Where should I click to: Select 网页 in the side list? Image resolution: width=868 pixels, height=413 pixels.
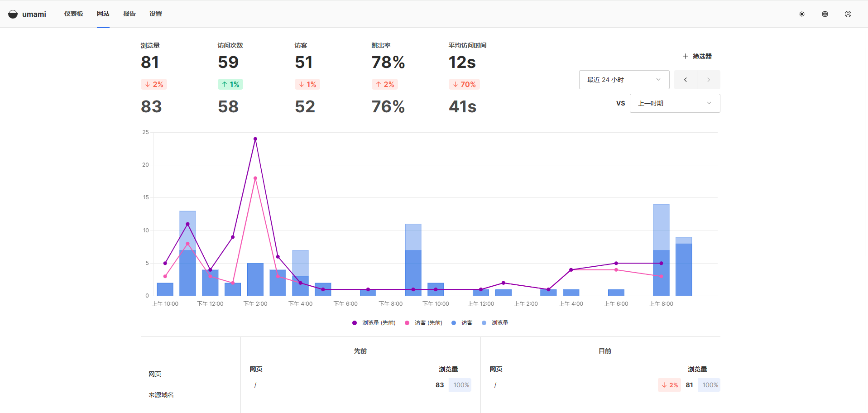click(155, 374)
